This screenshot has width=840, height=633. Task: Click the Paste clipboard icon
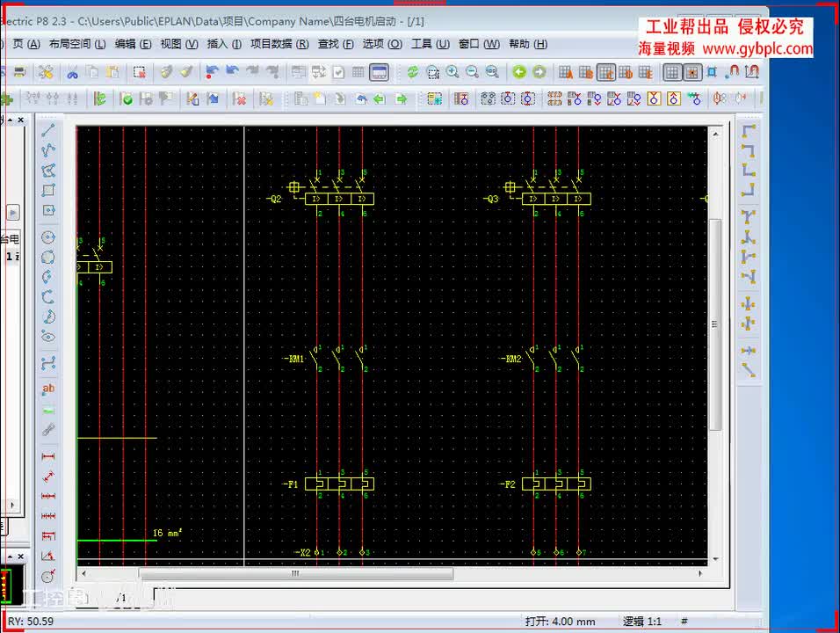click(112, 72)
